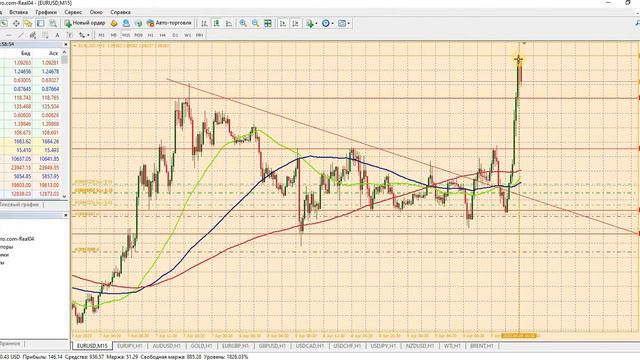Switch to MN timeframe
Viewport: 640px width, 360px height.
(x=199, y=35)
